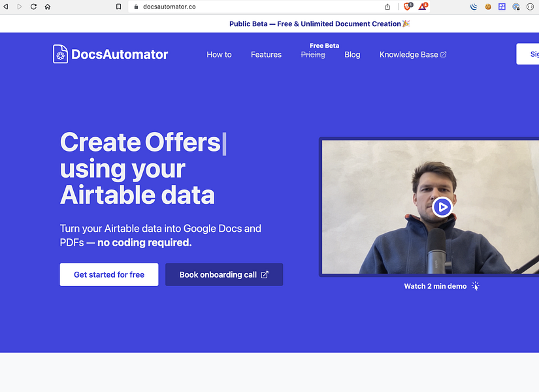Reload the current page

coord(33,7)
